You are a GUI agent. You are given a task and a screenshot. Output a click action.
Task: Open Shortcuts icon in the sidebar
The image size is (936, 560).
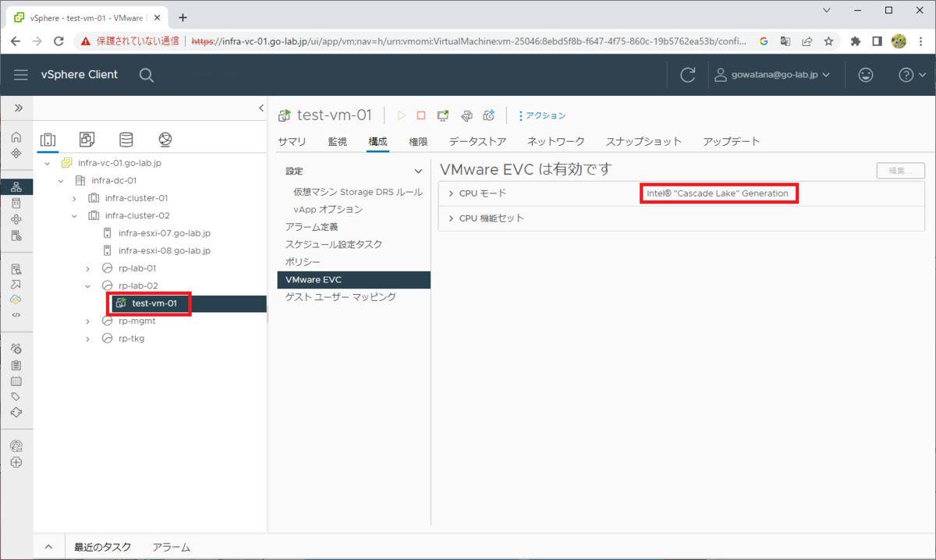(16, 153)
